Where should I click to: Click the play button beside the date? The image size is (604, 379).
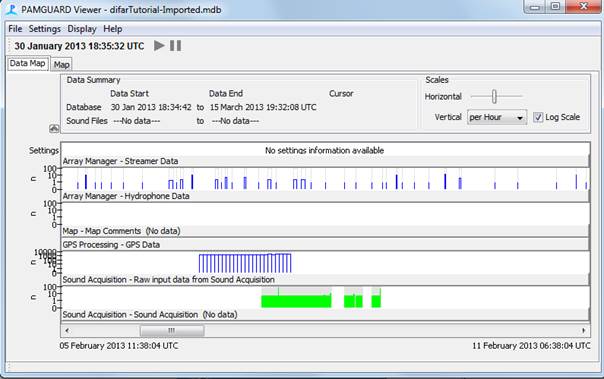[x=159, y=45]
